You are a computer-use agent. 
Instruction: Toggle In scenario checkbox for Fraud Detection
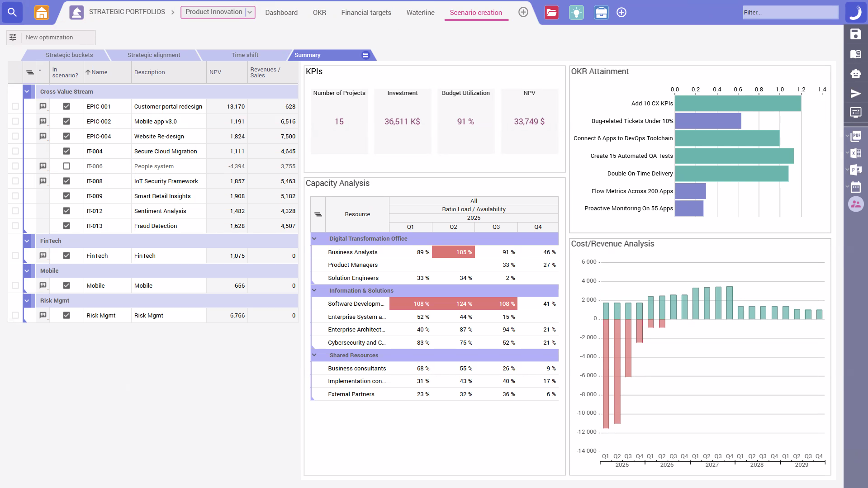(66, 226)
